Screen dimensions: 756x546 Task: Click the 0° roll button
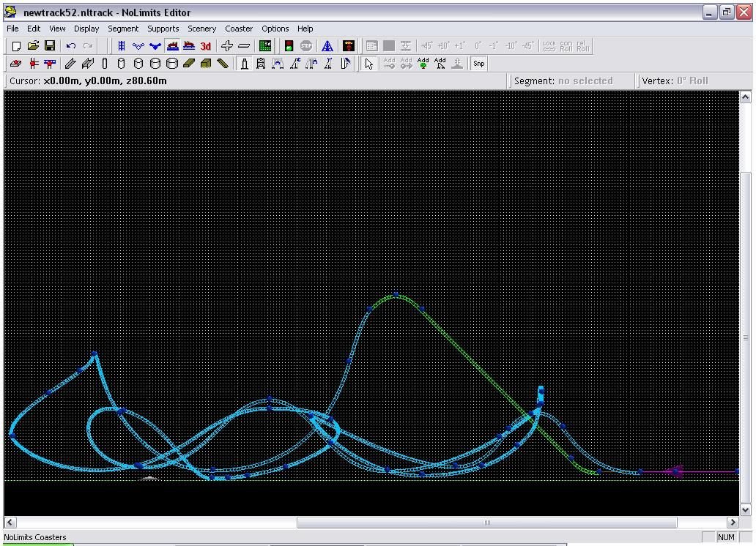point(478,46)
